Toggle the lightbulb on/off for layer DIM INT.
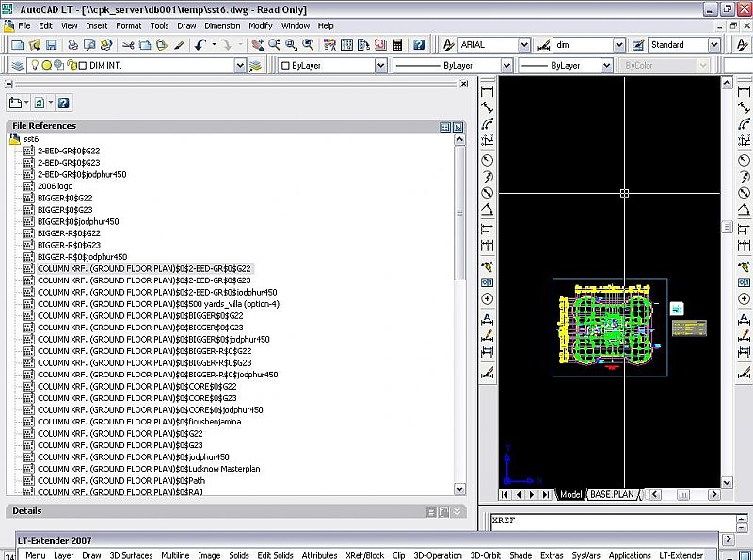This screenshot has height=560, width=753. [x=34, y=66]
